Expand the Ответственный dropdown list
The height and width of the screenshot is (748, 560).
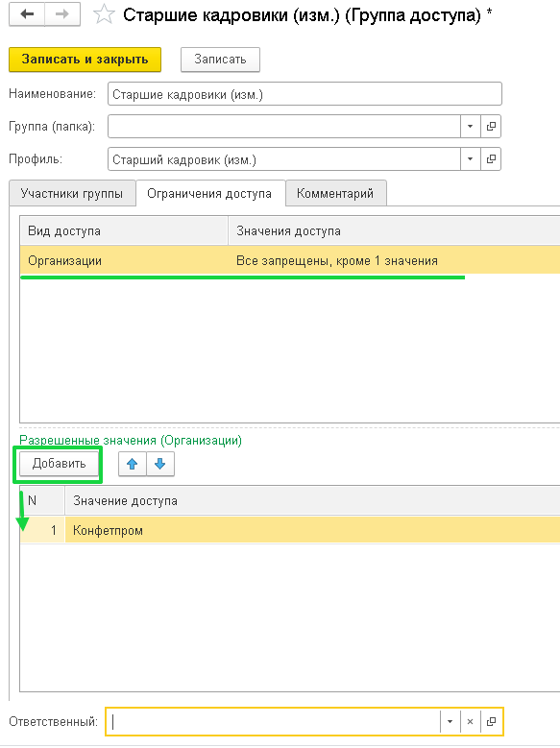(x=450, y=722)
